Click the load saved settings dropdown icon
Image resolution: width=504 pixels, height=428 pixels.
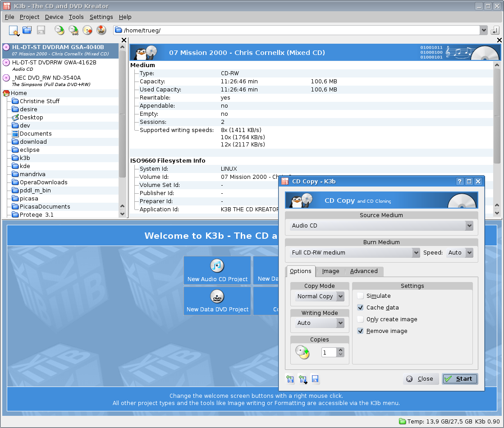(303, 379)
